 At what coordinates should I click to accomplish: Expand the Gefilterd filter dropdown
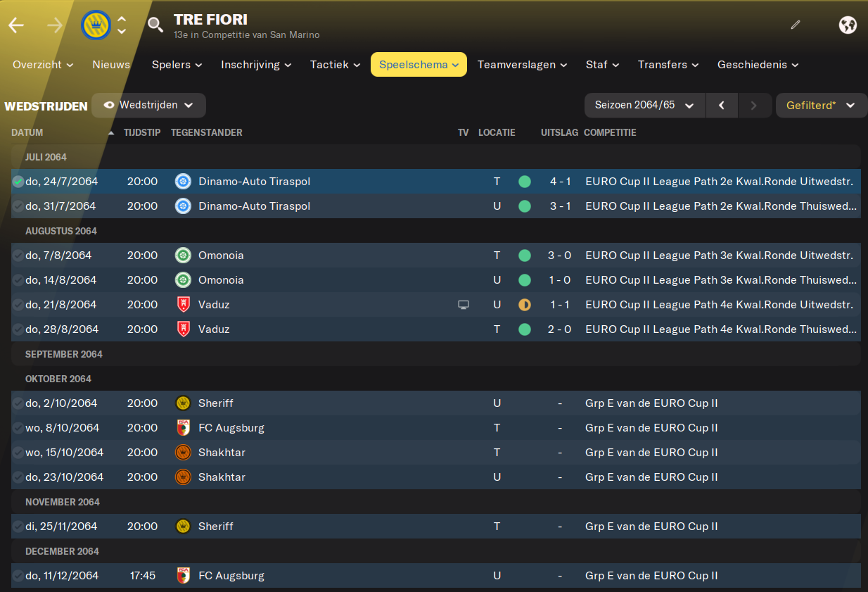821,106
